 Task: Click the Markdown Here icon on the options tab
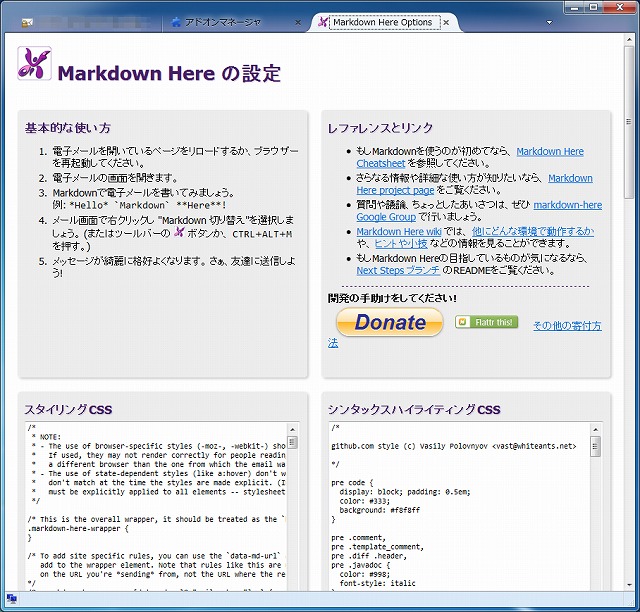[323, 22]
